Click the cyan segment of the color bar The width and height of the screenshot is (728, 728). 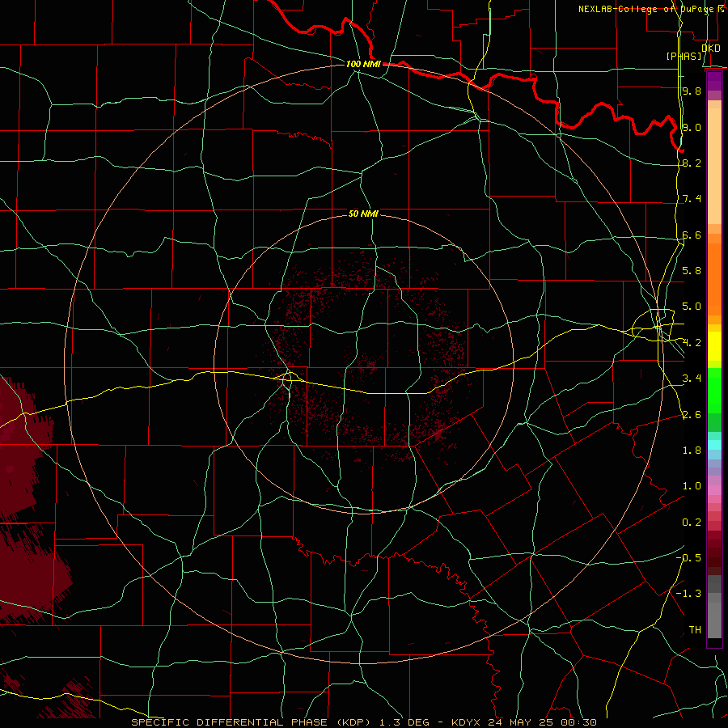point(714,445)
